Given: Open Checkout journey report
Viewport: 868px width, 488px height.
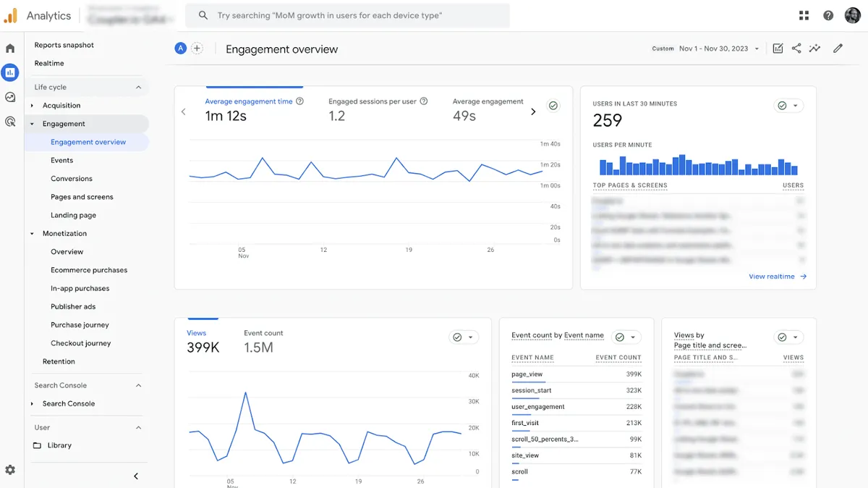Looking at the screenshot, I should pos(81,343).
